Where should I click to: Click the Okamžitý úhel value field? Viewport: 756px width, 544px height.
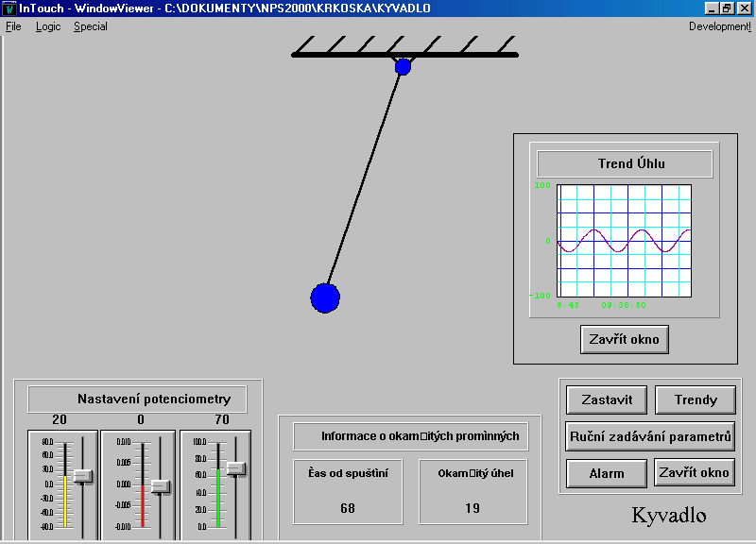click(472, 508)
